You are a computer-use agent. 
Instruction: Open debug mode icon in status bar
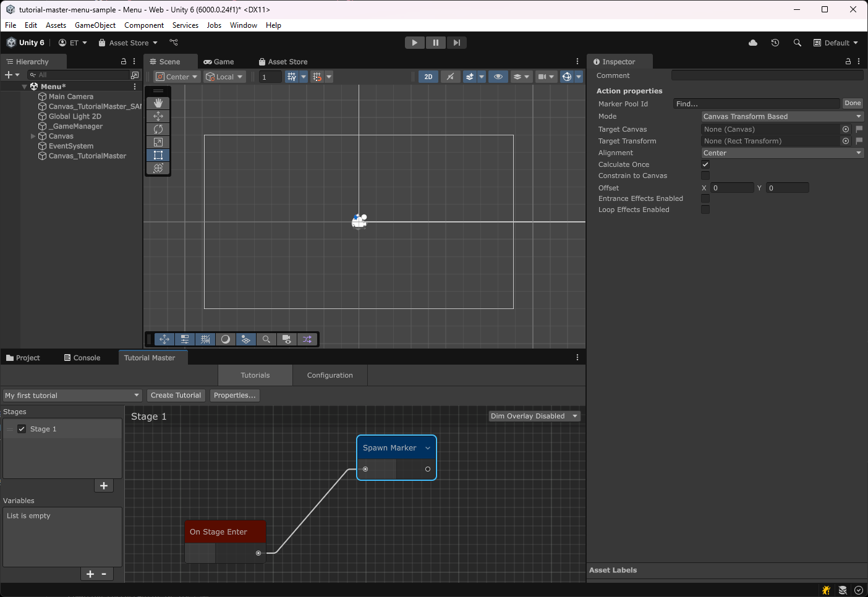point(826,590)
